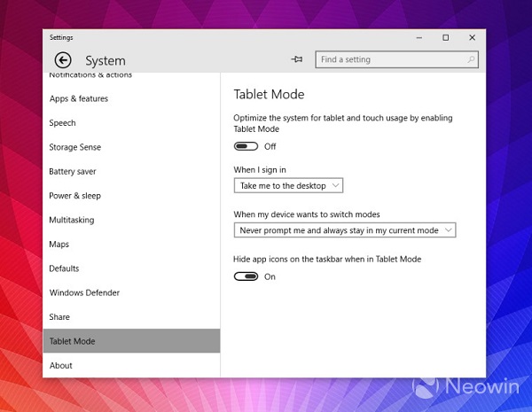532x412 pixels.
Task: Select Tablet Mode in sidebar
Action: pyautogui.click(x=131, y=341)
